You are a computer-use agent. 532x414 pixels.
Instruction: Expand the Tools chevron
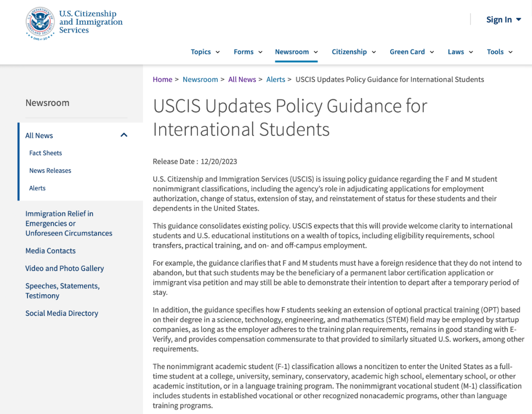pyautogui.click(x=510, y=52)
